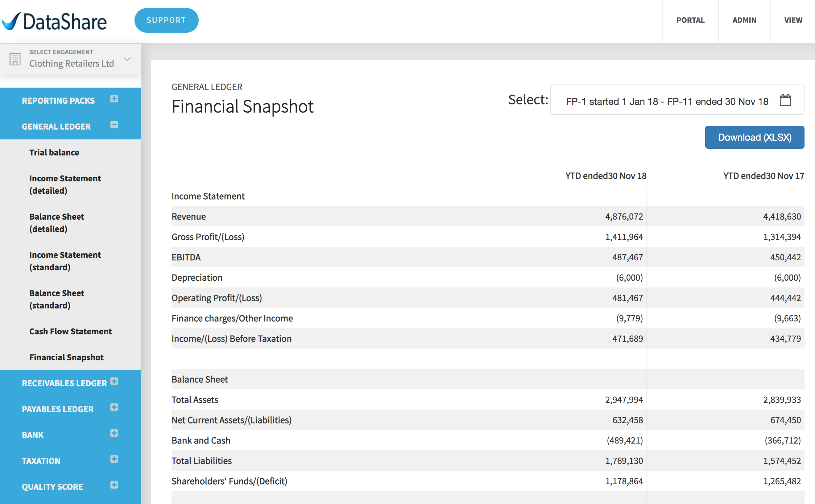Open Trial balance in sidebar
Screen dimensions: 815x504
click(x=54, y=152)
